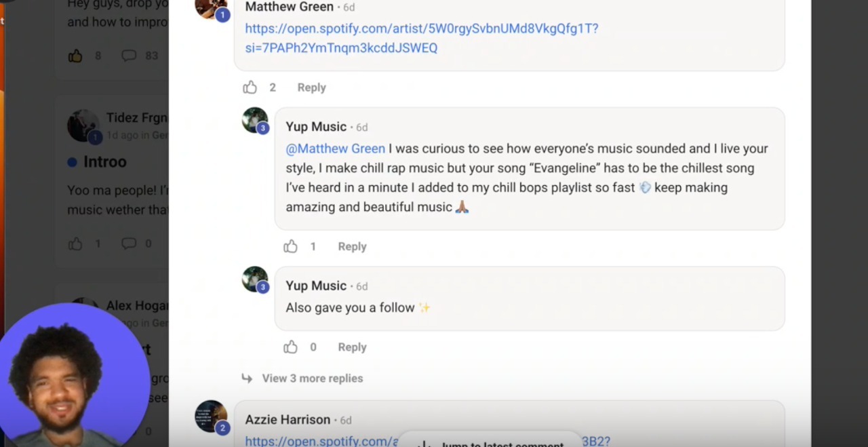The width and height of the screenshot is (868, 447).
Task: Click the download arrow in the jump button
Action: pyautogui.click(x=424, y=444)
